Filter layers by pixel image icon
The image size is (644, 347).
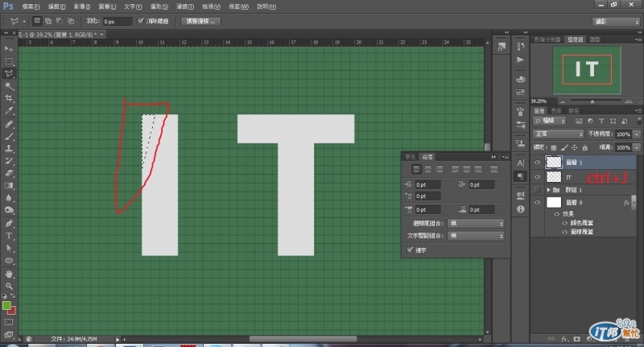pyautogui.click(x=579, y=121)
